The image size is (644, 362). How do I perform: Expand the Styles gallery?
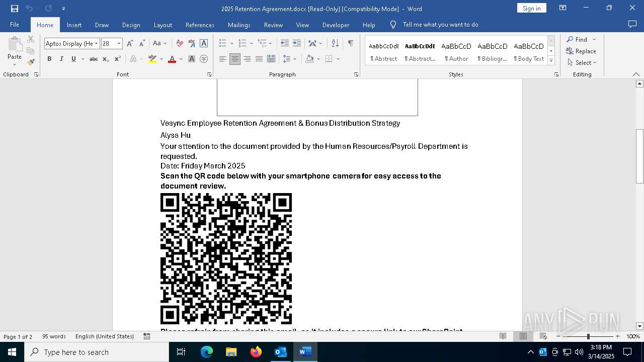click(x=551, y=61)
